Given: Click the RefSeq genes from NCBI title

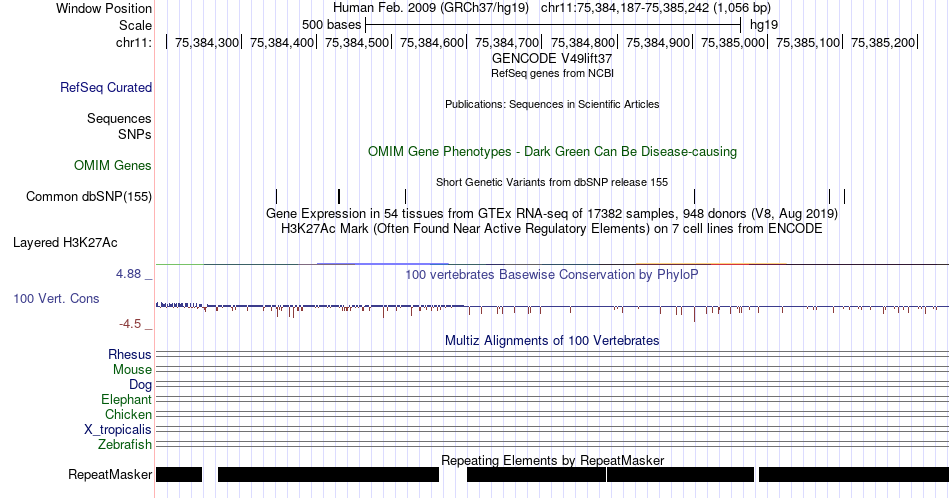Looking at the screenshot, I should 552,73.
